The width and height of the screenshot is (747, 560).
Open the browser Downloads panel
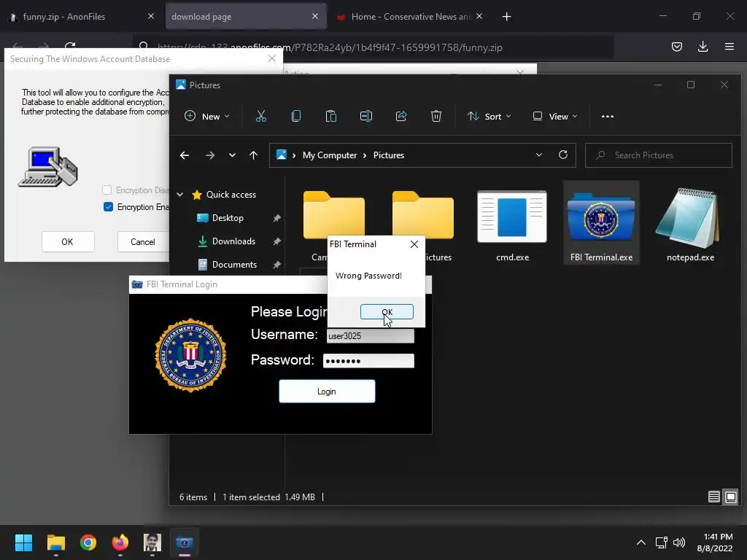[x=703, y=47]
